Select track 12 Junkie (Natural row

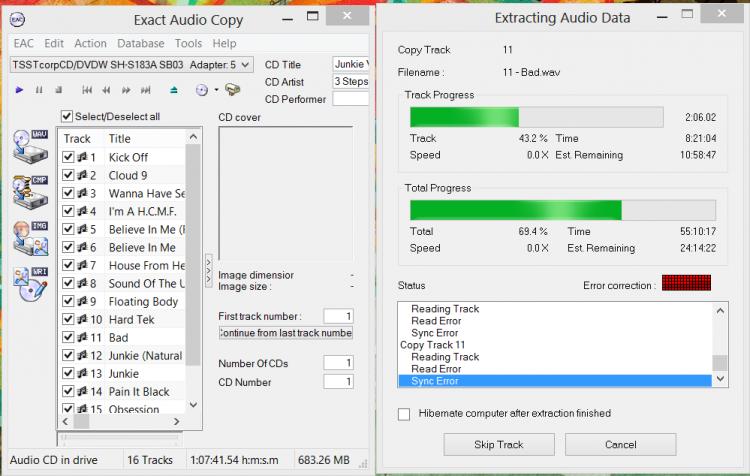123,355
